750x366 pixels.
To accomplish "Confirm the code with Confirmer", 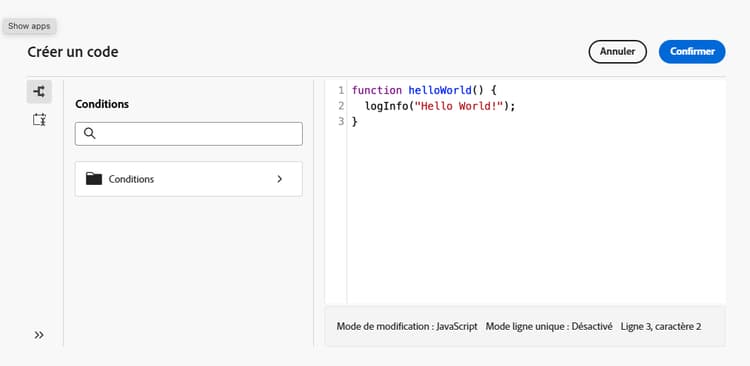I will pos(692,52).
